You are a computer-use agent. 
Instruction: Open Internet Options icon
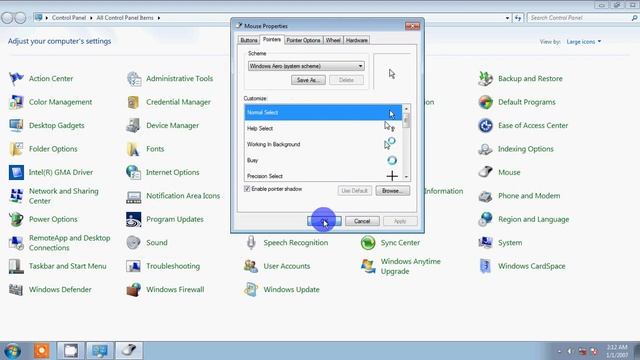point(134,172)
